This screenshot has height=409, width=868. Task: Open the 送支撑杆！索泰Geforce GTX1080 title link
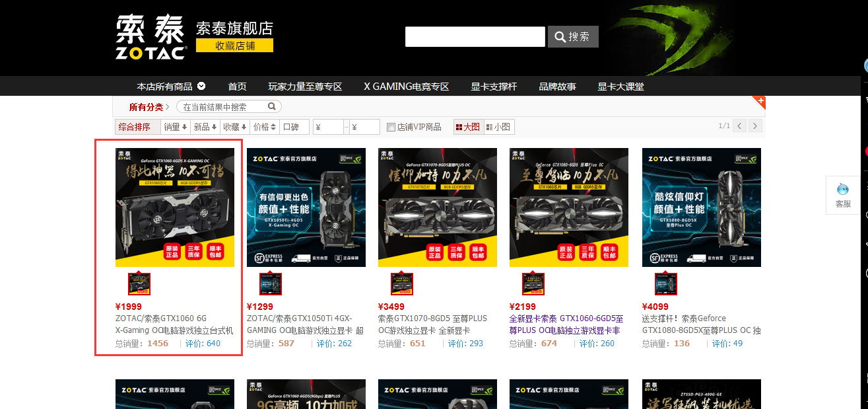(701, 324)
